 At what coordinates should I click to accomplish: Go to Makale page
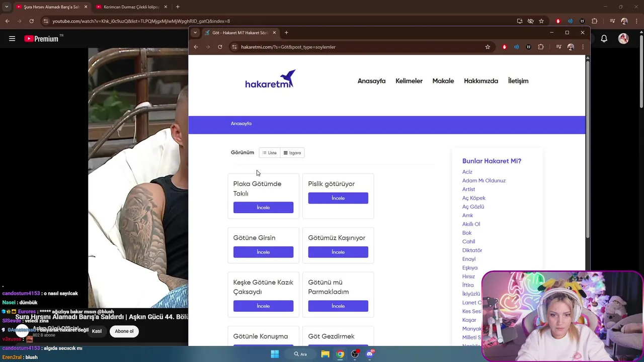(x=443, y=81)
